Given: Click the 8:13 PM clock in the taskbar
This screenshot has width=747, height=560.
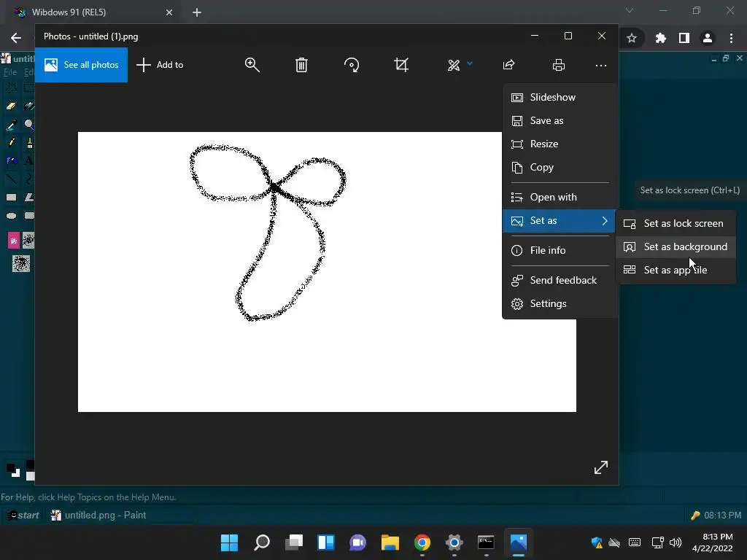Looking at the screenshot, I should click(713, 542).
